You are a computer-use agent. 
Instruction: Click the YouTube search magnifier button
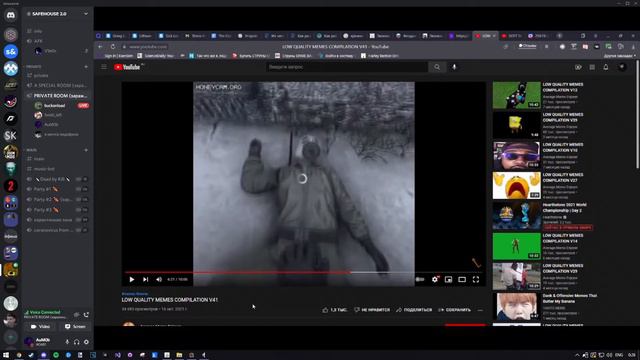(437, 67)
